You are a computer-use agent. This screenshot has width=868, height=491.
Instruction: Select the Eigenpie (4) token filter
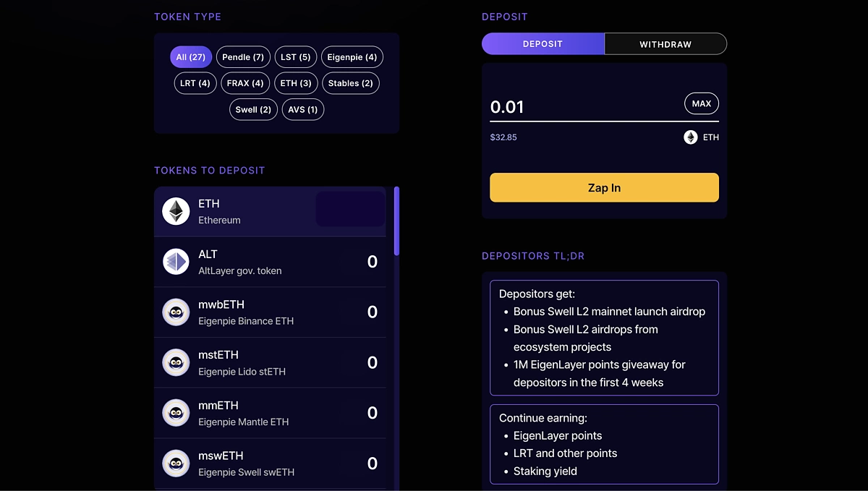point(352,57)
